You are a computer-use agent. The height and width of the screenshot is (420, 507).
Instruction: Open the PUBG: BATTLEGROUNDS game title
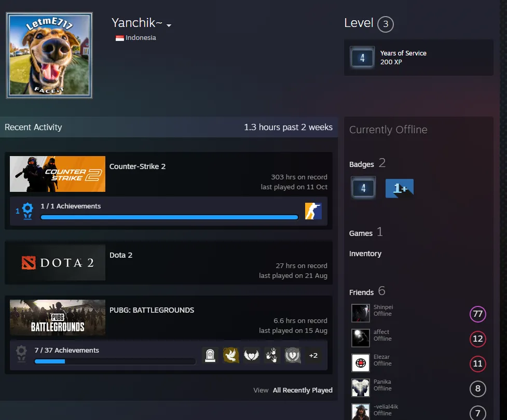coord(152,310)
